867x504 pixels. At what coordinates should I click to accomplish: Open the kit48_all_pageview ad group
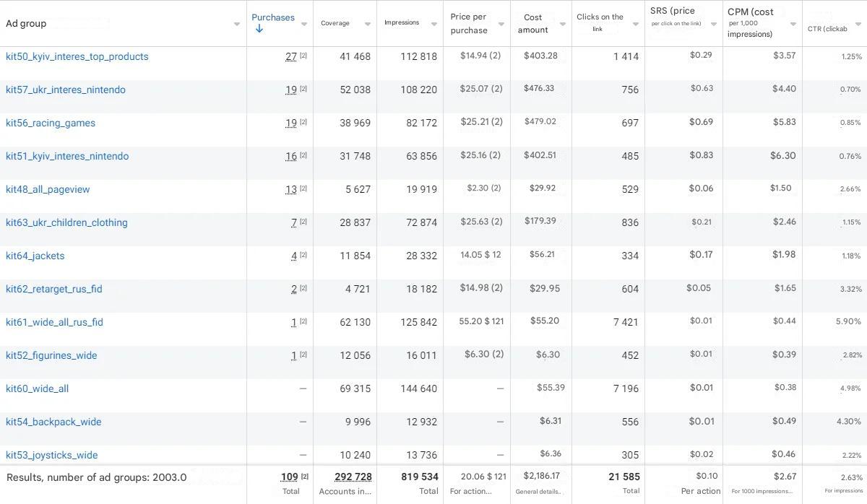point(48,189)
